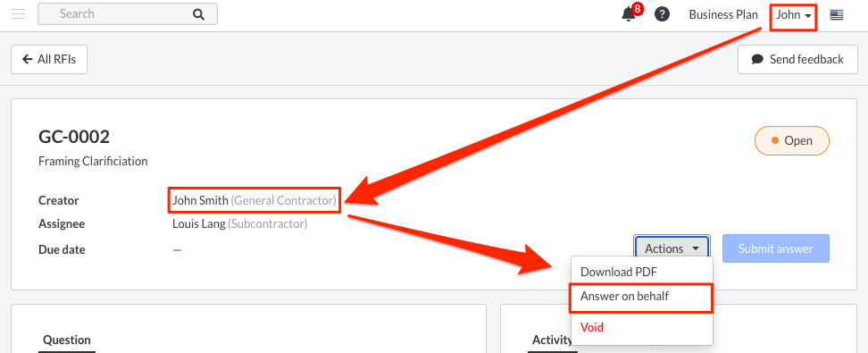
Task: Click the Actions dropdown caret arrow
Action: pos(696,248)
